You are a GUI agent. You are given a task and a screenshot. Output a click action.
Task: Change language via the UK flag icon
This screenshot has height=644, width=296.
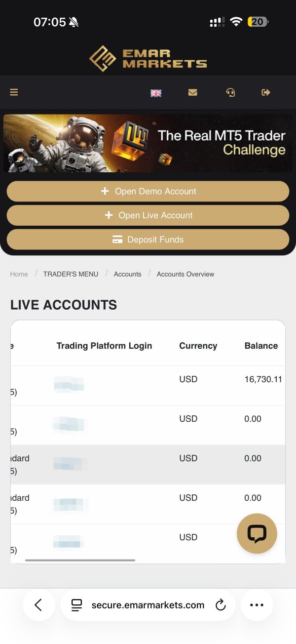pos(156,93)
